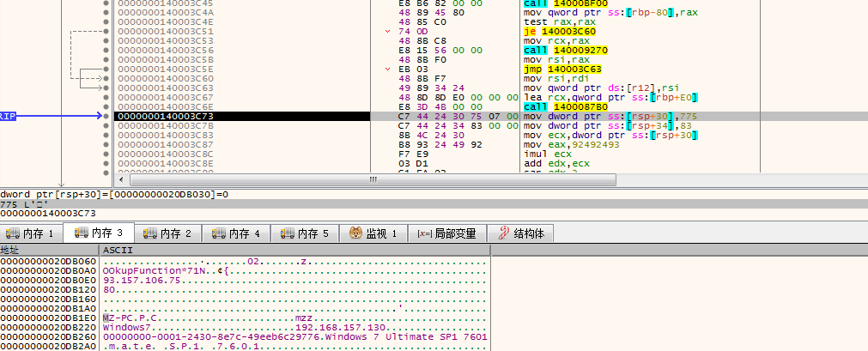The image size is (868, 351).
Task: Select instruction 'lea rcx,qword ptr ss:[rbp+E0]'
Action: point(610,98)
